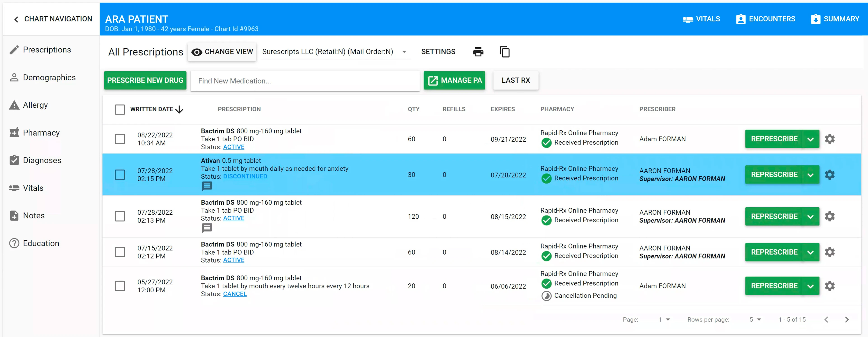The height and width of the screenshot is (337, 868).
Task: Click the PRESCRIBE NEW DRUG button
Action: coord(145,80)
